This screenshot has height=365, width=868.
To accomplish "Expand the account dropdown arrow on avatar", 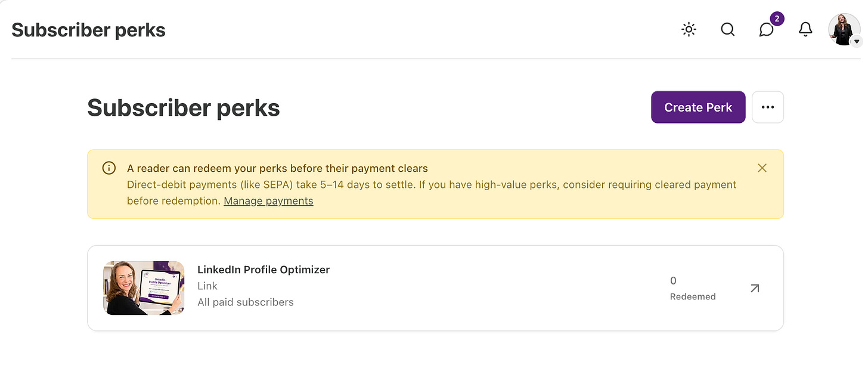I will tap(857, 42).
